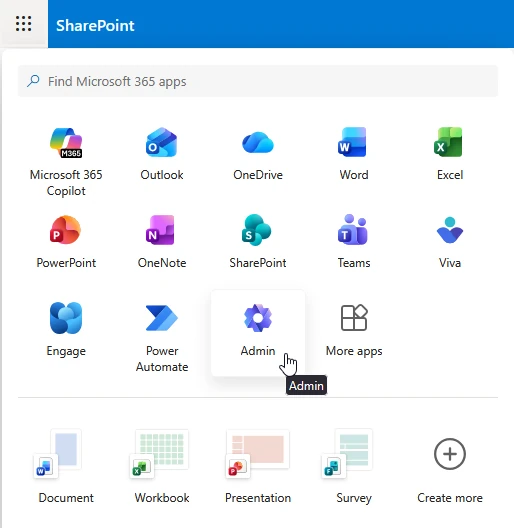
Task: Open the Admin center tile
Action: click(258, 333)
